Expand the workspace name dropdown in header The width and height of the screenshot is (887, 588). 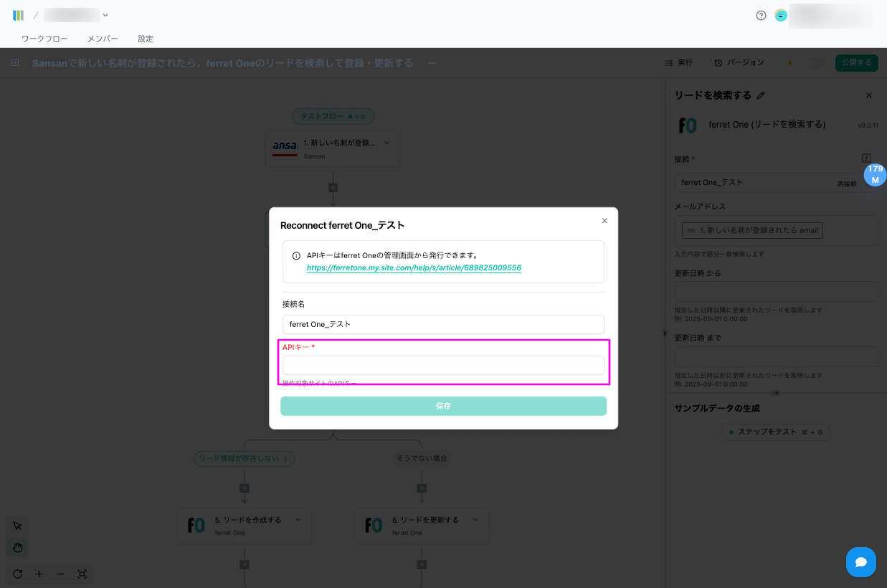(x=105, y=15)
